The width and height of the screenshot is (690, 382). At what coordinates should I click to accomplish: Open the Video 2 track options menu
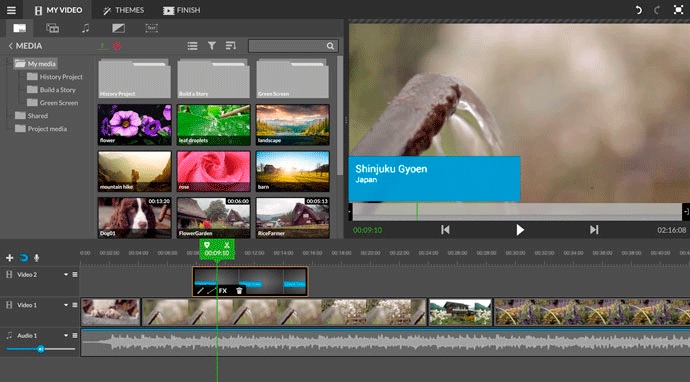(75, 275)
